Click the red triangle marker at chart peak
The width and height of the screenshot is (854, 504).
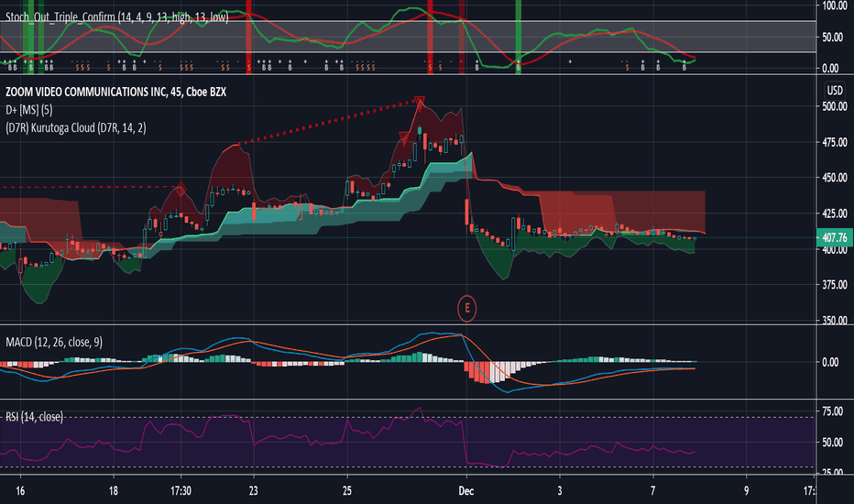click(x=420, y=101)
